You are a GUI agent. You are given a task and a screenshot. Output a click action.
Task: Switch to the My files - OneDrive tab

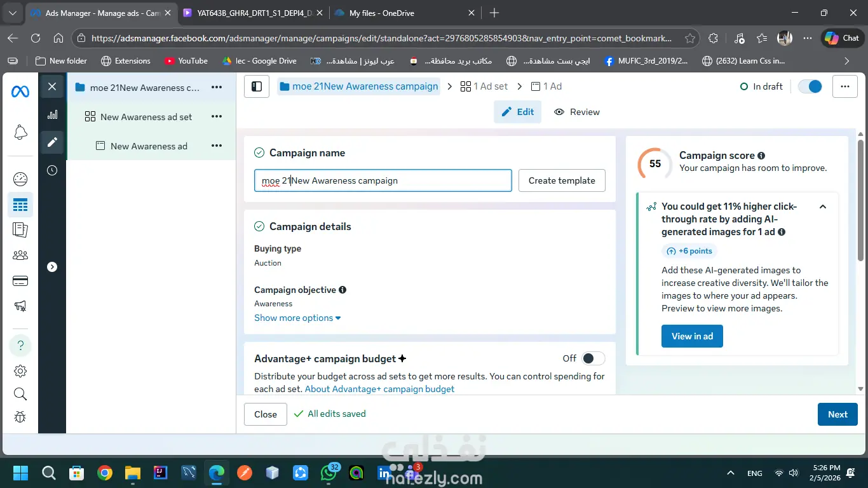coord(404,13)
